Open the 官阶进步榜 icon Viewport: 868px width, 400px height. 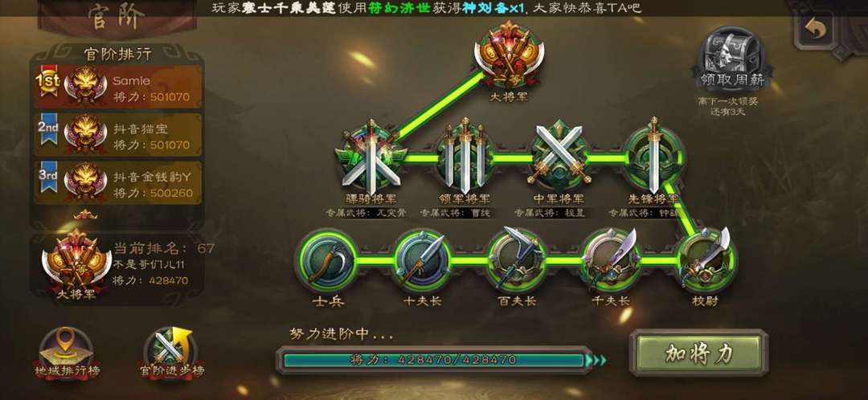[x=171, y=354]
